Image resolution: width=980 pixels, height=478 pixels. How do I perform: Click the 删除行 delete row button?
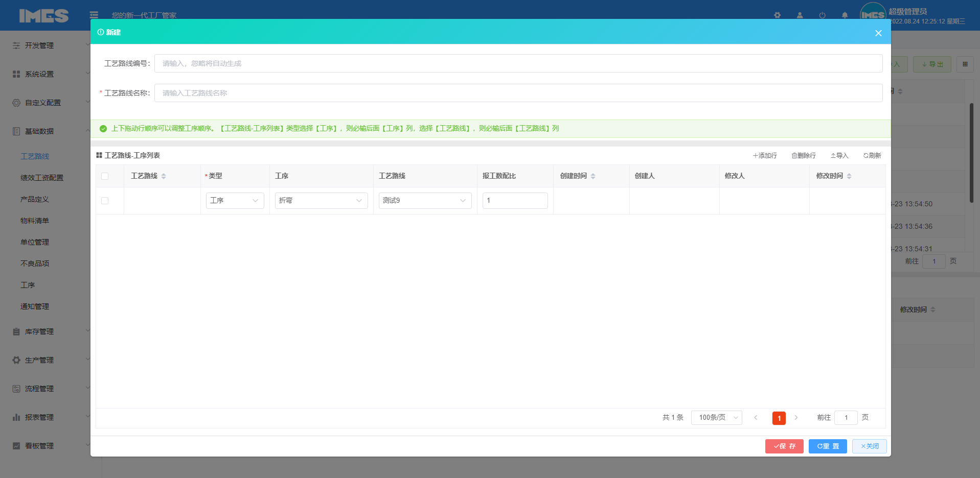[x=803, y=156]
